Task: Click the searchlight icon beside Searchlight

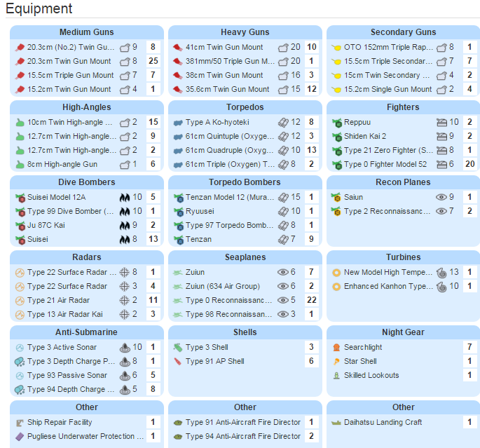Action: [336, 348]
